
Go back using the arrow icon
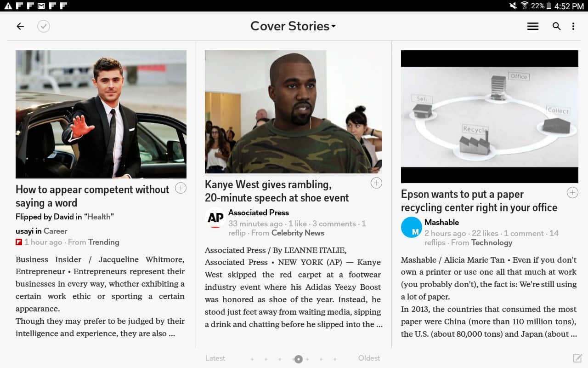[x=20, y=26]
